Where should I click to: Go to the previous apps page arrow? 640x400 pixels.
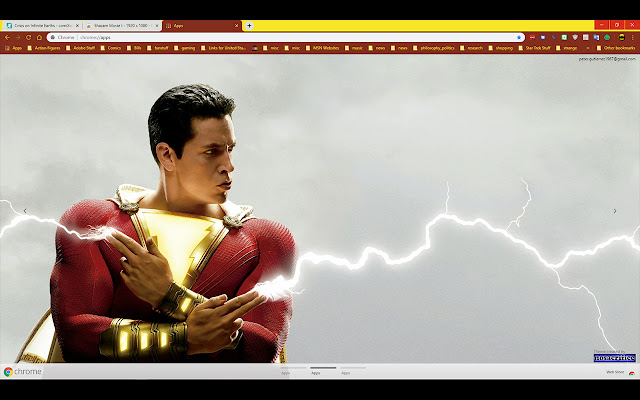tap(25, 211)
